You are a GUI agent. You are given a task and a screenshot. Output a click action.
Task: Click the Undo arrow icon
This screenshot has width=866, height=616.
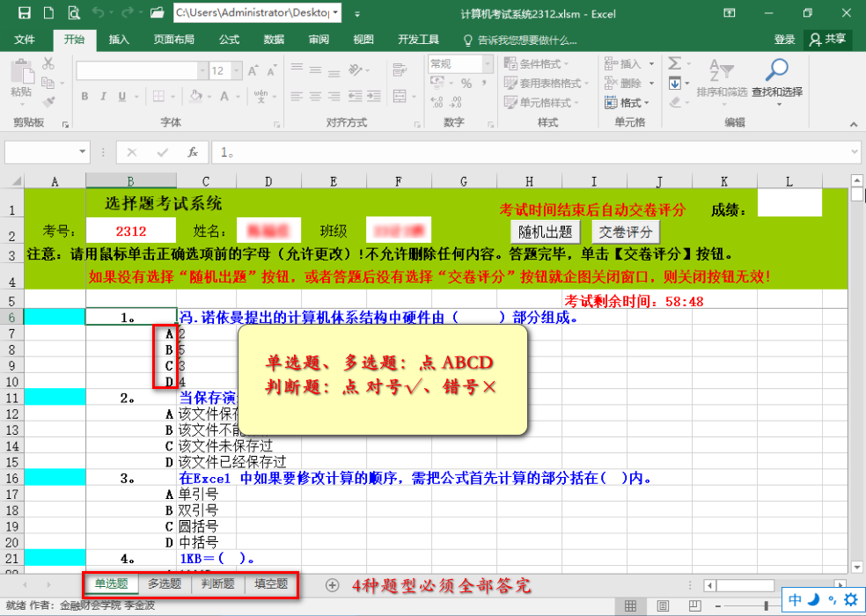[99, 12]
